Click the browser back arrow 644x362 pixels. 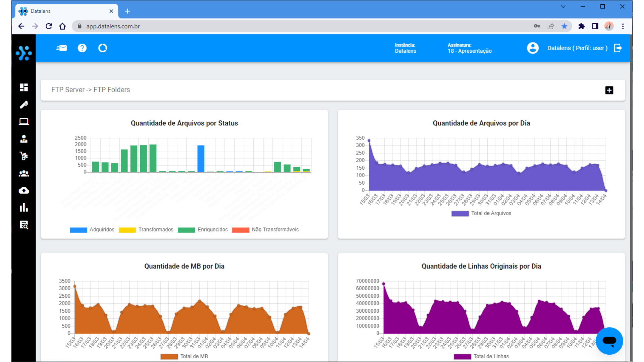coord(21,26)
